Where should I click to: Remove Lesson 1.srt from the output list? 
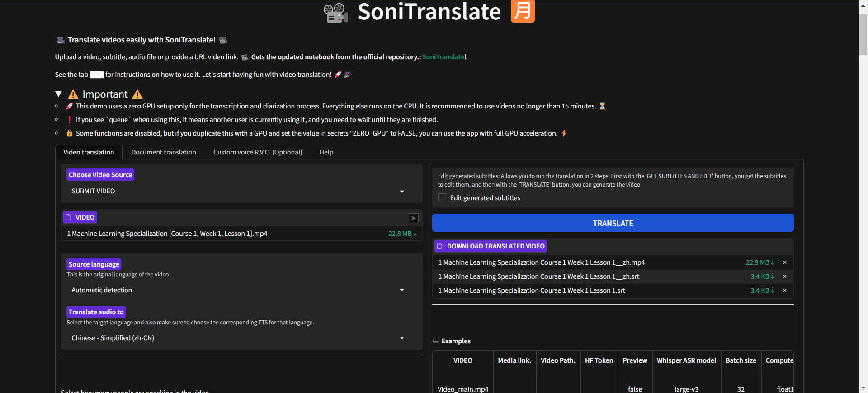pos(785,290)
